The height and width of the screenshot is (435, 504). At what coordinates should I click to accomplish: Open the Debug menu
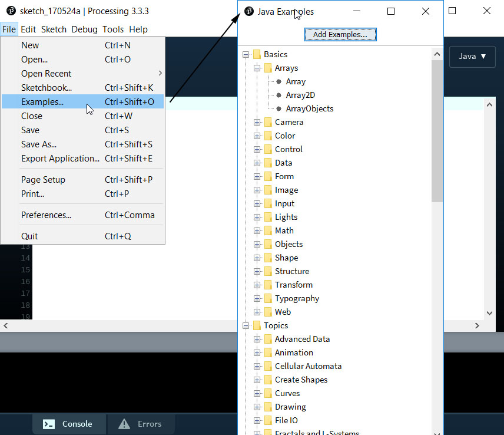pos(84,29)
